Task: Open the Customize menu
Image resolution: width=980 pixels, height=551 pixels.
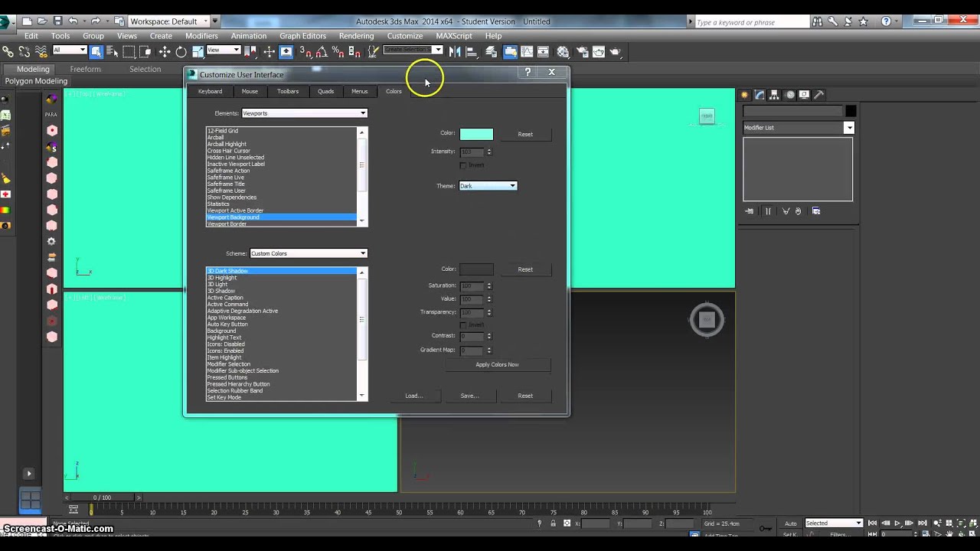Action: 405,36
